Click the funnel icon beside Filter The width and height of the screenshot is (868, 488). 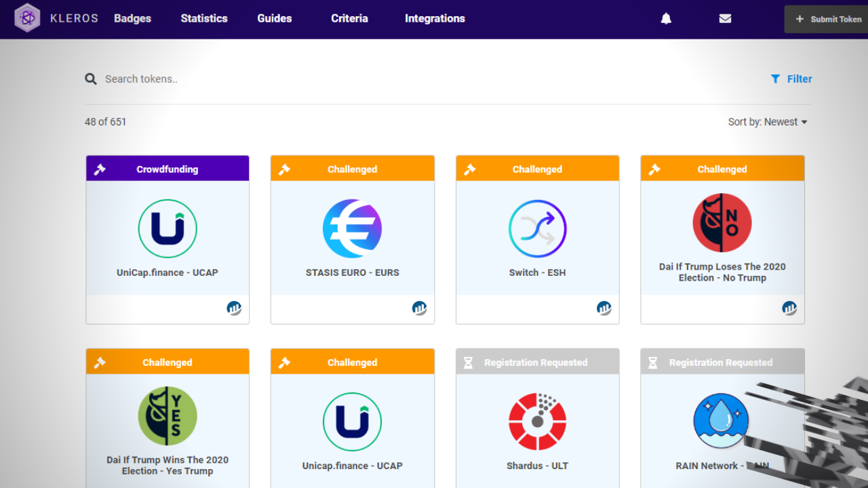click(775, 79)
